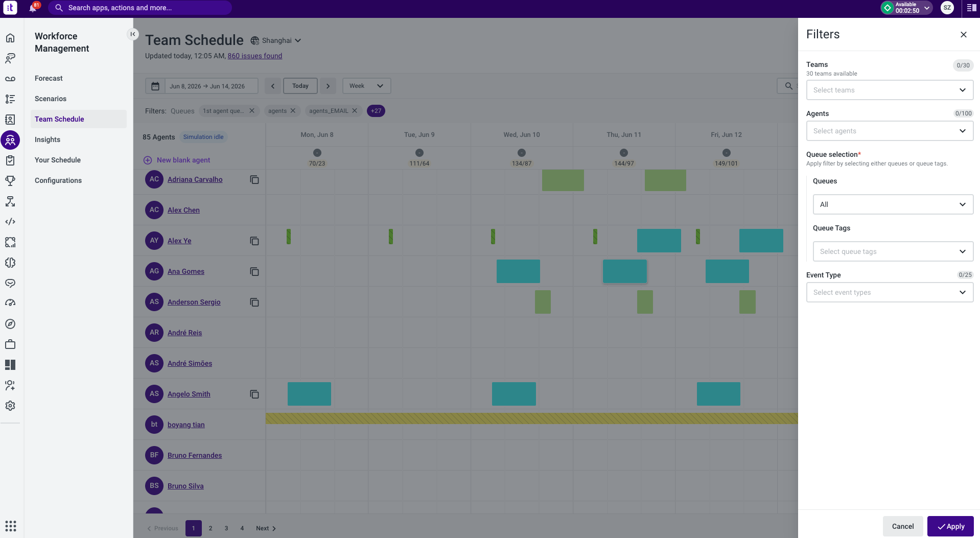
Task: Open the trophy icon in sidebar
Action: click(10, 181)
